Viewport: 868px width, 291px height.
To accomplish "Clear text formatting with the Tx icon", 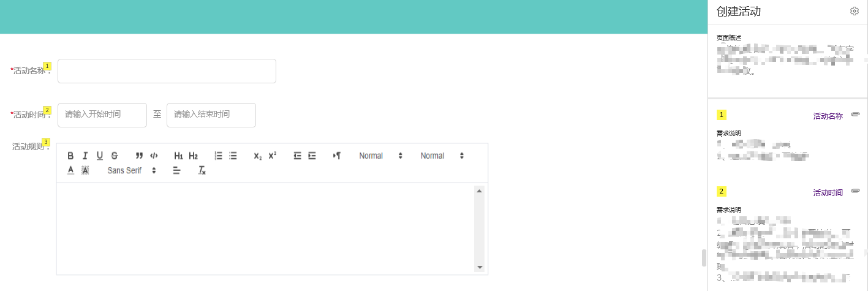I will [202, 170].
